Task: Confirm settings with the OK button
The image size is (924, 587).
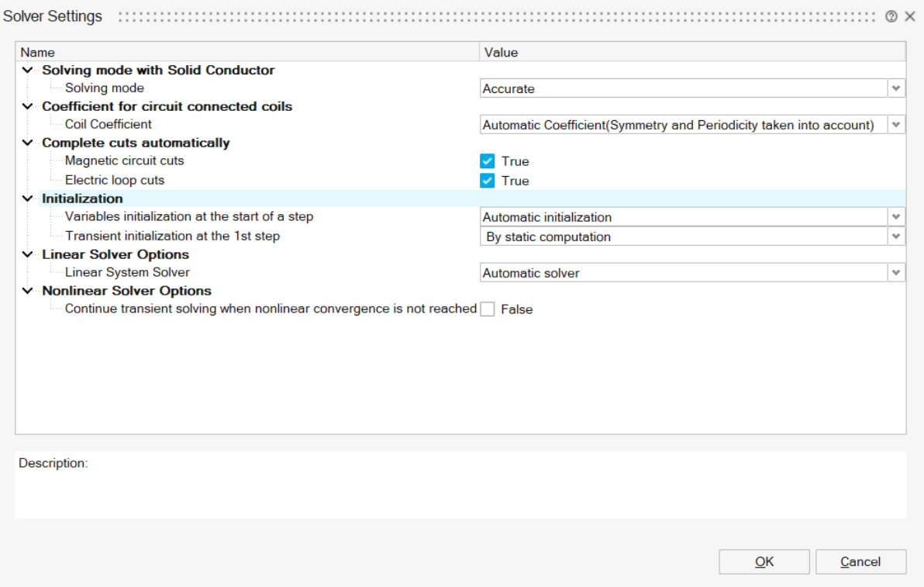Action: (x=764, y=561)
